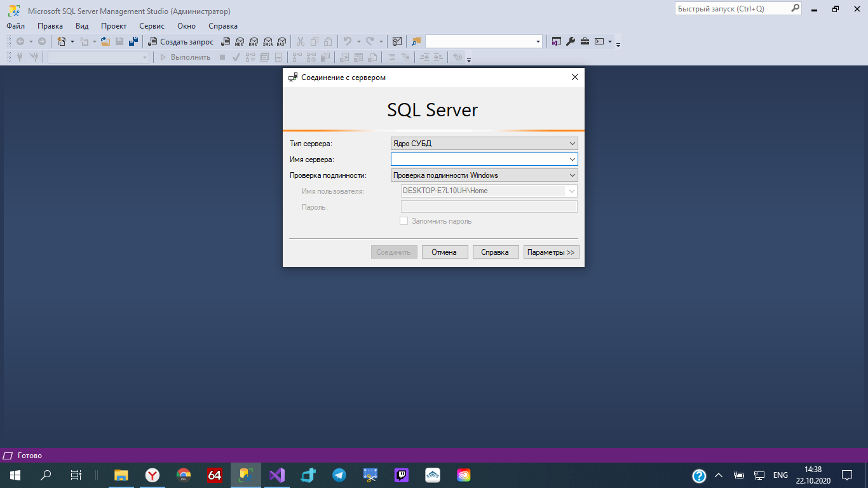Viewport: 868px width, 488px height.
Task: Open the Справка menu
Action: click(223, 26)
